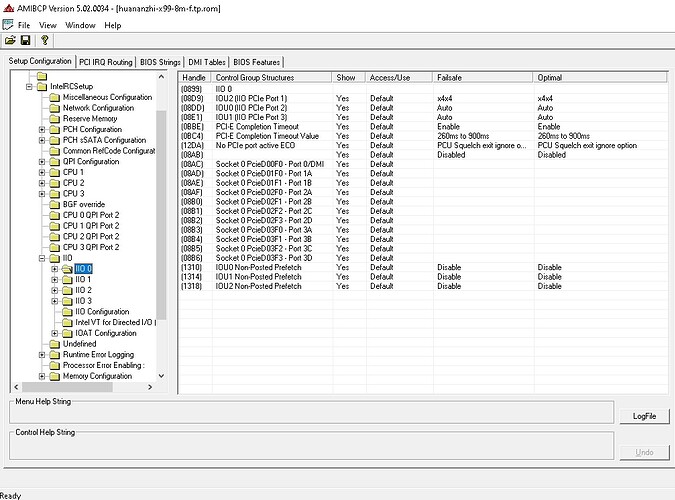
Task: Collapse the IntelRCSetup tree node
Action: coord(29,87)
